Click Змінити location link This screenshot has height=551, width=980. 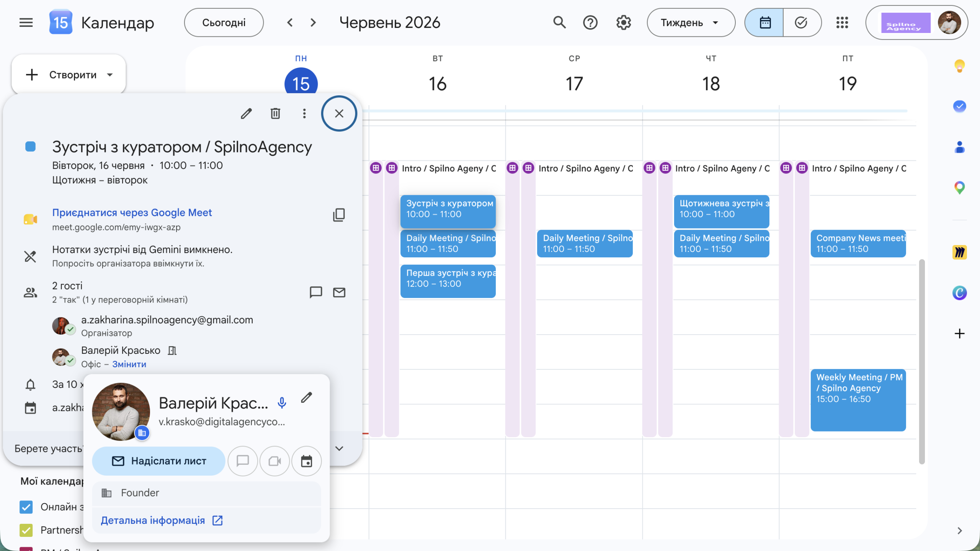[x=129, y=364]
